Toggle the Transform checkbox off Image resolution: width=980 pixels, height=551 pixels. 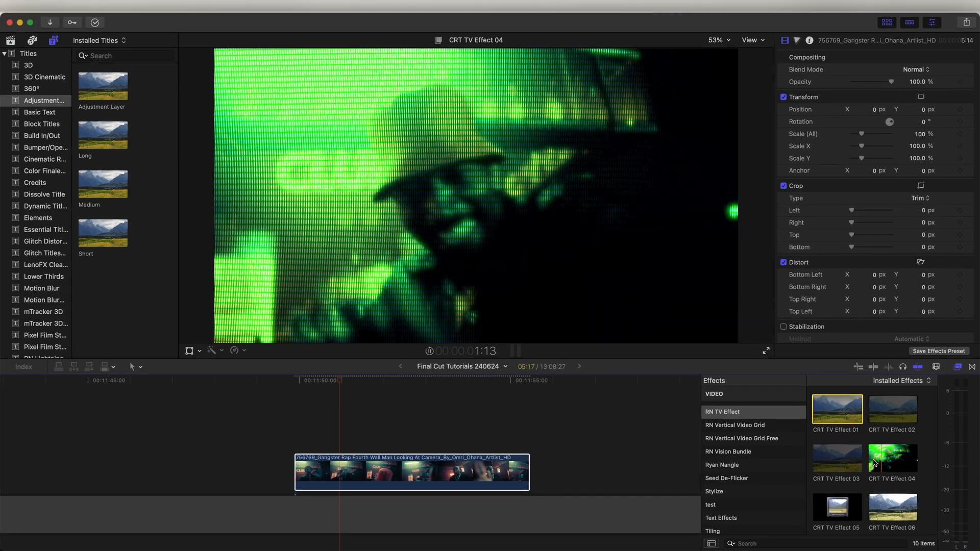[783, 96]
